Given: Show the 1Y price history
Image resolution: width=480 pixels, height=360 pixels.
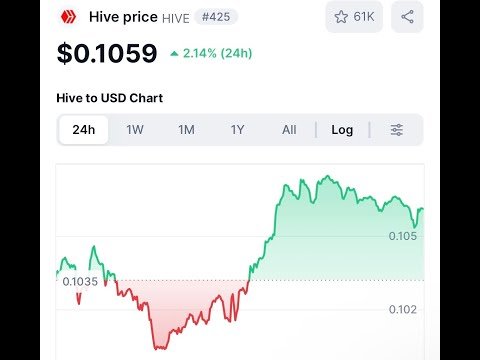Looking at the screenshot, I should (x=238, y=130).
